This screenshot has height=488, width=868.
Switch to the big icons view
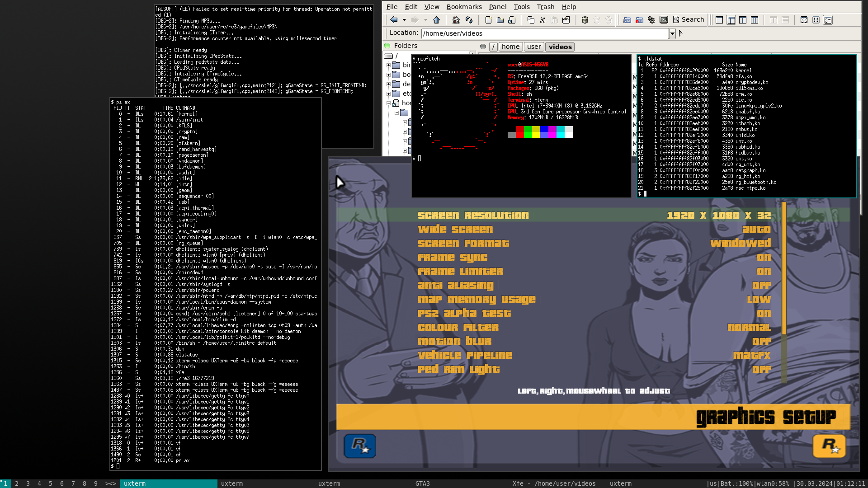pos(804,20)
